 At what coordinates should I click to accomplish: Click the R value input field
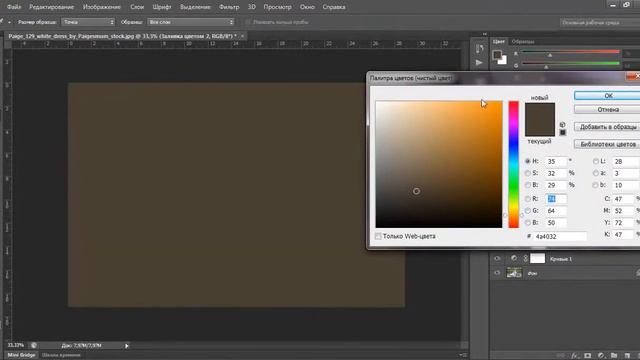pos(556,199)
